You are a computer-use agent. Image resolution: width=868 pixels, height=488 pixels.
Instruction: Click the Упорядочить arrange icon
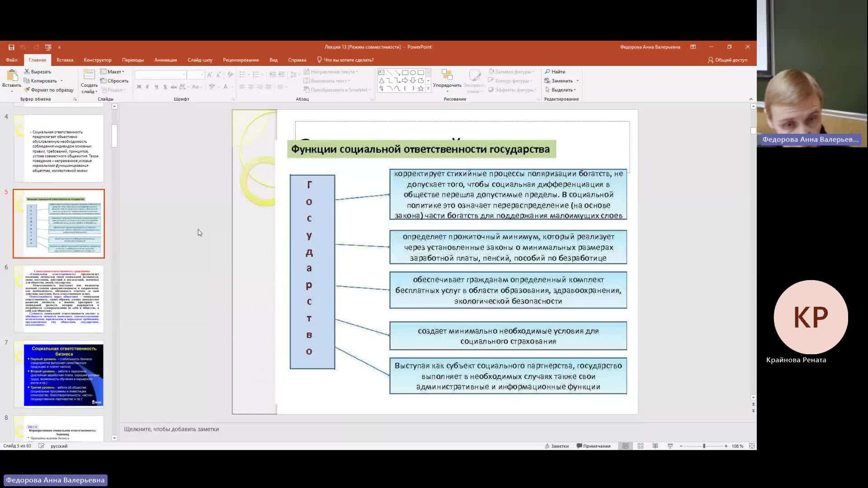[x=447, y=75]
